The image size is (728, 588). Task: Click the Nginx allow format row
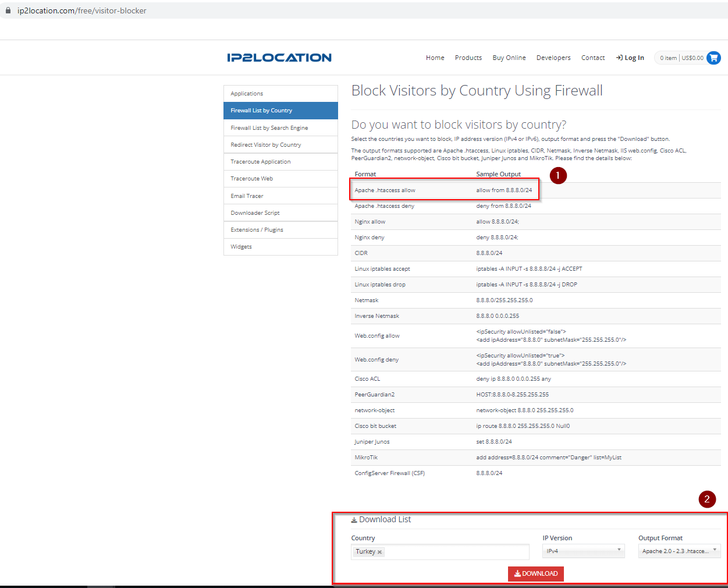point(536,222)
